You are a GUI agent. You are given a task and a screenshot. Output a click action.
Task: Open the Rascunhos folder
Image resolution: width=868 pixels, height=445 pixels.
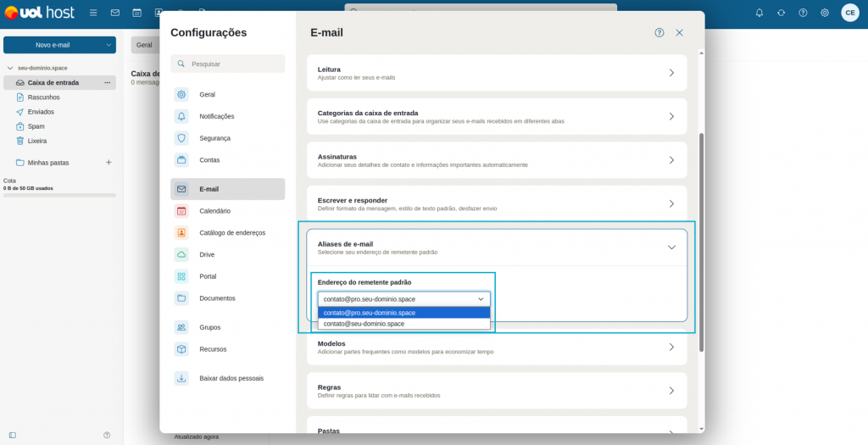tap(60, 97)
